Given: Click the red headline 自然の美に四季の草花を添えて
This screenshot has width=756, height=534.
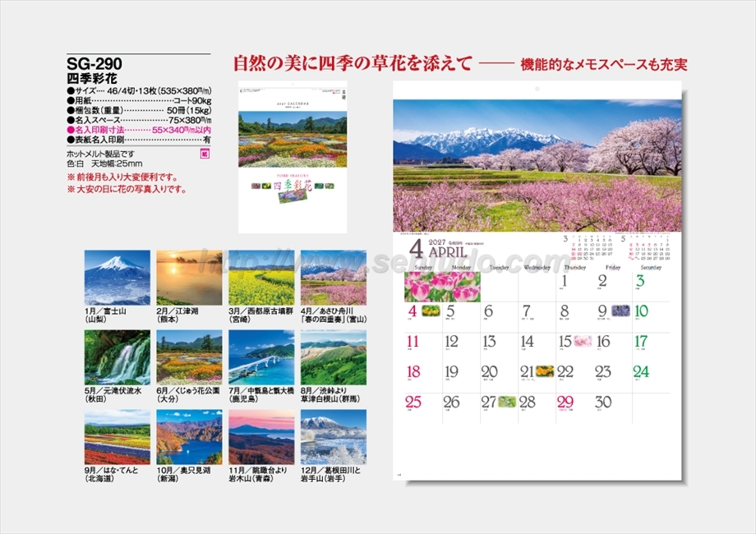Looking at the screenshot, I should pos(353,63).
